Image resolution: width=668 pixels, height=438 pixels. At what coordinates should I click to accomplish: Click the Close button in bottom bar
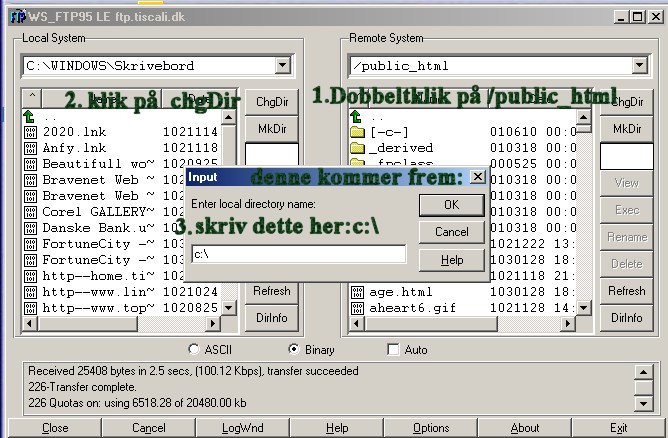55,428
